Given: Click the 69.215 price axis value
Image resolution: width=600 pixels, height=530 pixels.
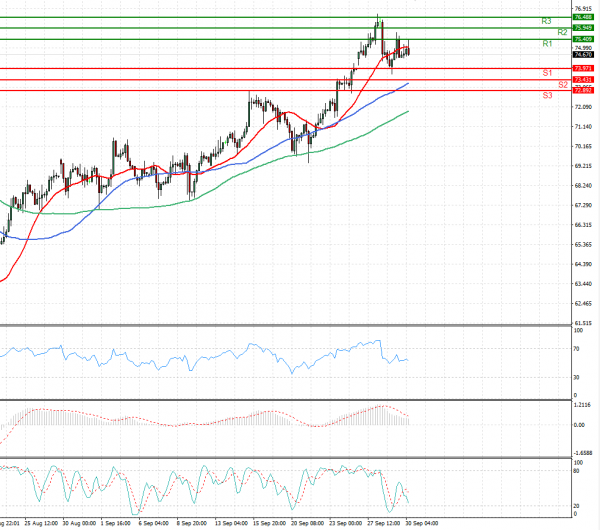Looking at the screenshot, I should 583,166.
